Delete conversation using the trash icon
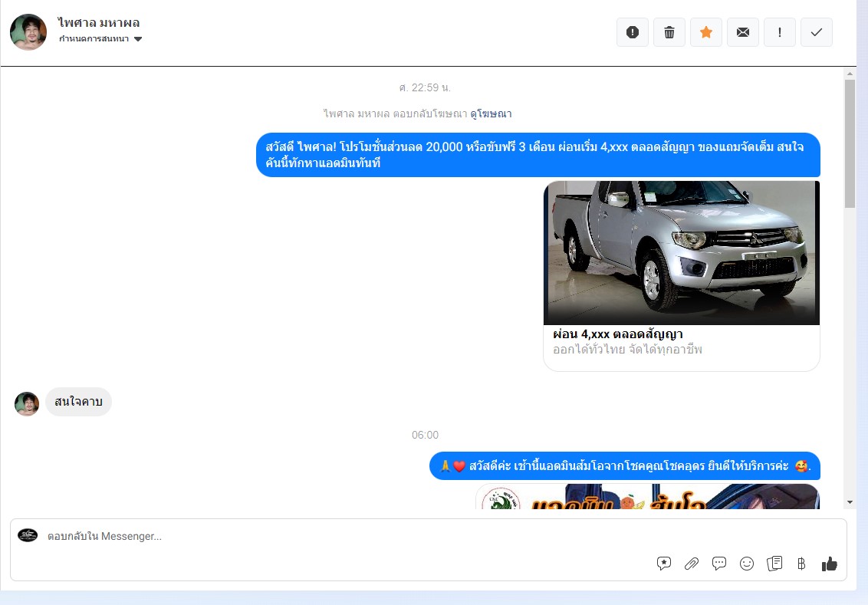The image size is (868, 605). pos(669,32)
